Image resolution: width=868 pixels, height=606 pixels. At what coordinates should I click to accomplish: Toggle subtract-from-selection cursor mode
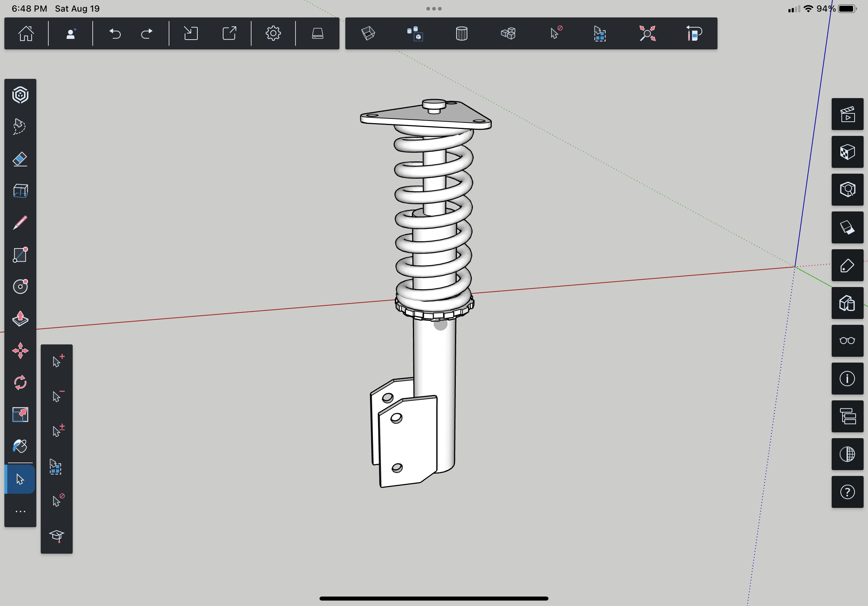coord(57,396)
